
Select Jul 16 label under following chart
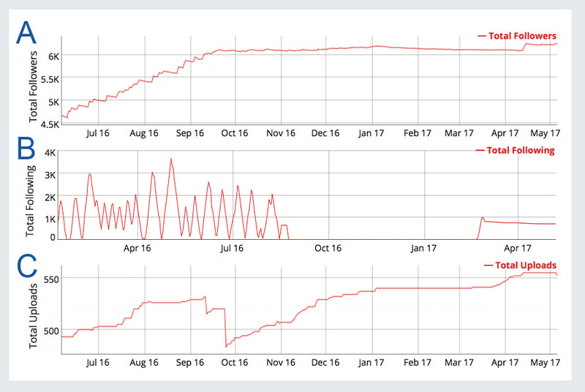pos(232,248)
